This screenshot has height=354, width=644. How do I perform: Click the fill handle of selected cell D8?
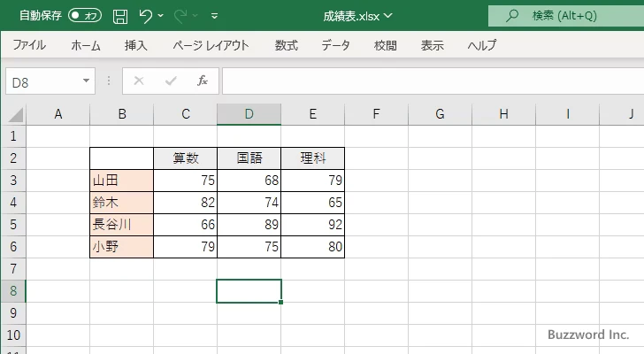(281, 303)
